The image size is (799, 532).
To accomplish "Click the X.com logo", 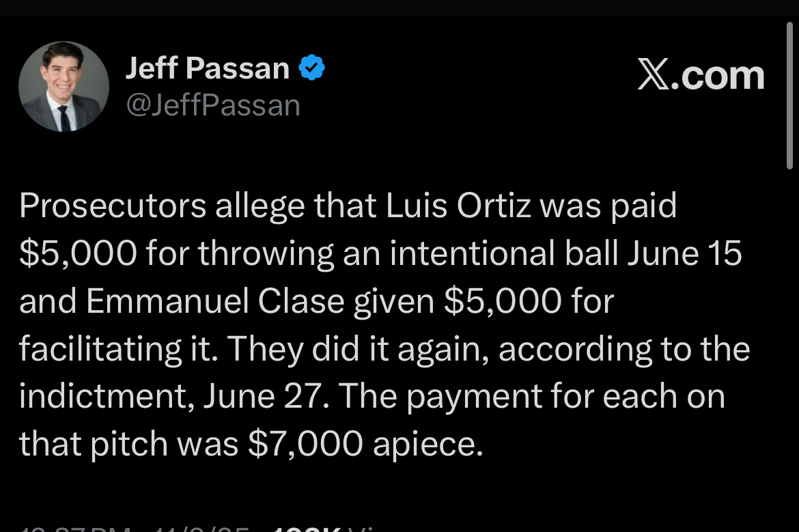I will coord(700,75).
